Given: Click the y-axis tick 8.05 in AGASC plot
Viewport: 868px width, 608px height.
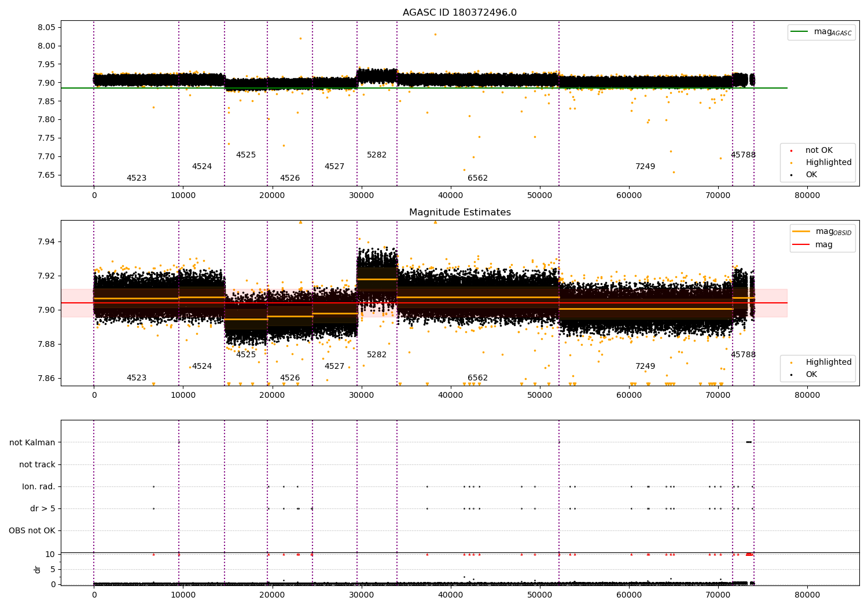Looking at the screenshot, I should pos(47,28).
